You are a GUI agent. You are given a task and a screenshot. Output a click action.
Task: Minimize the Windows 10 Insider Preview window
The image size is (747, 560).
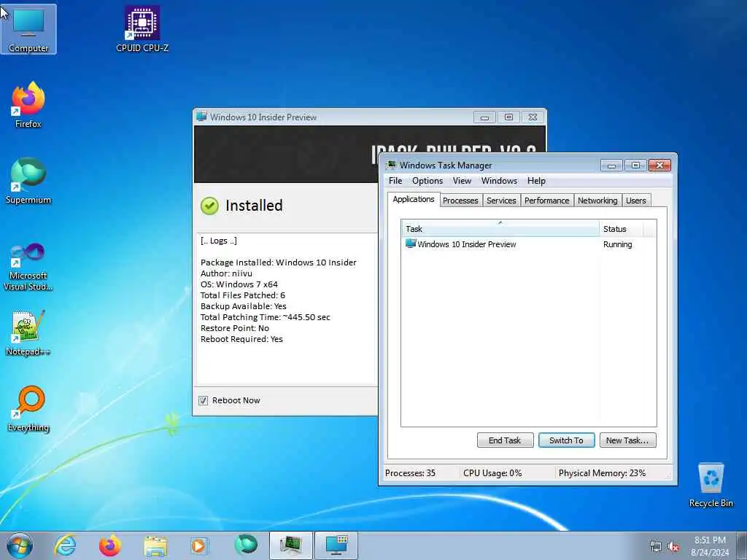tap(484, 117)
